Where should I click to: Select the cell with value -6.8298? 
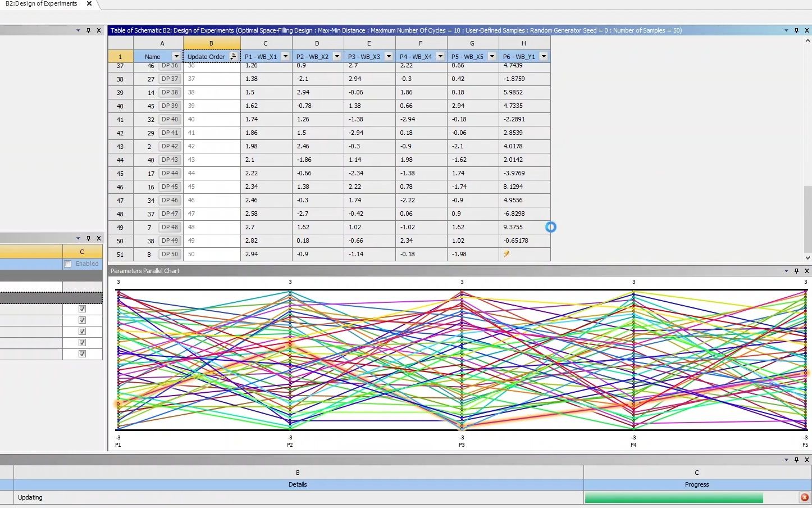click(524, 214)
